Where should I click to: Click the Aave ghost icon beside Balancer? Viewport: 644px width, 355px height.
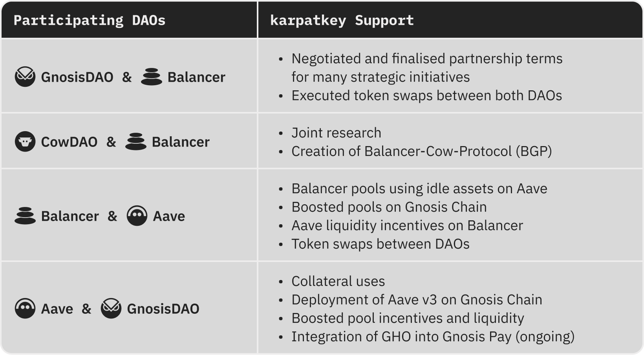tap(137, 216)
